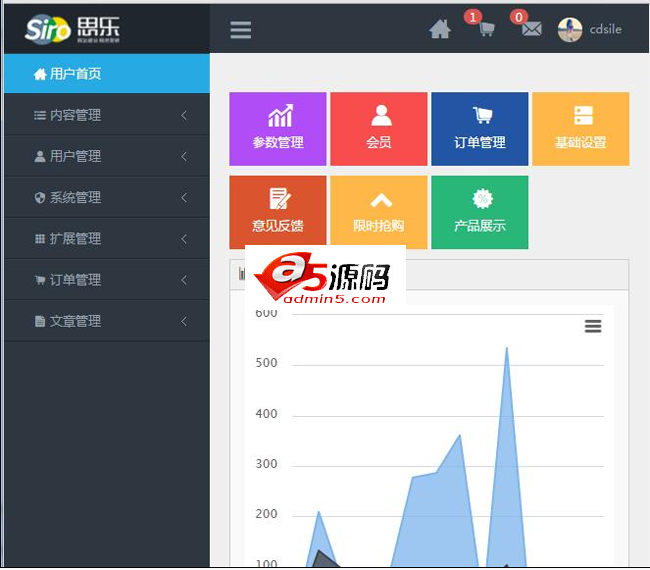
Task: Click the cart icon on blue 订单管理 tile
Action: [483, 115]
